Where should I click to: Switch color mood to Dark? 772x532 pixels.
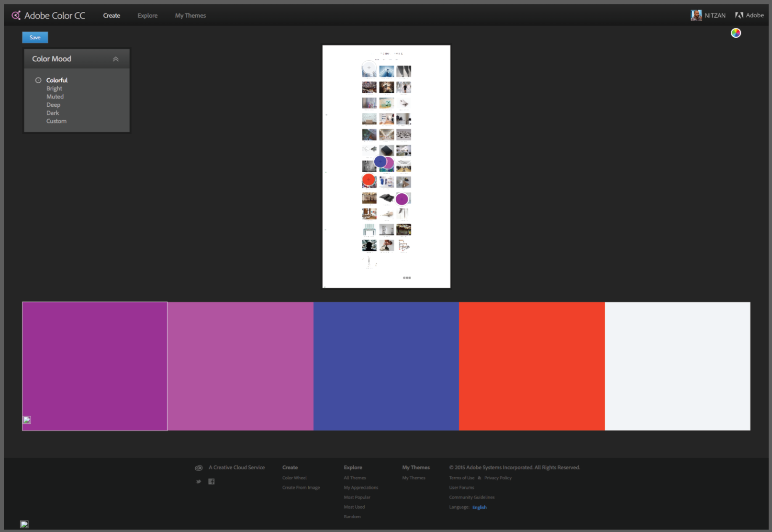pyautogui.click(x=53, y=113)
